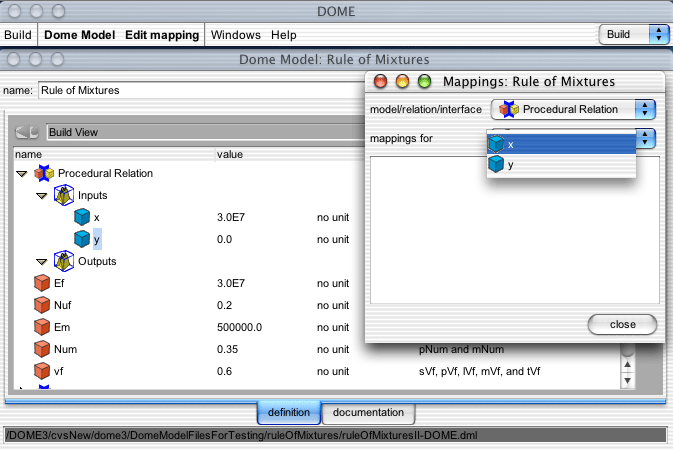
Task: Click the 0.35 value of Num
Action: [x=227, y=349]
